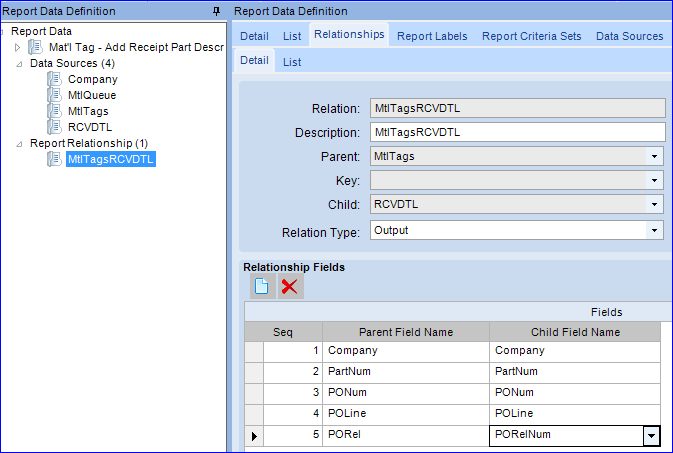Screen dimensions: 673x453
Task: Click the RCVDTL data source icon
Action: (x=54, y=127)
